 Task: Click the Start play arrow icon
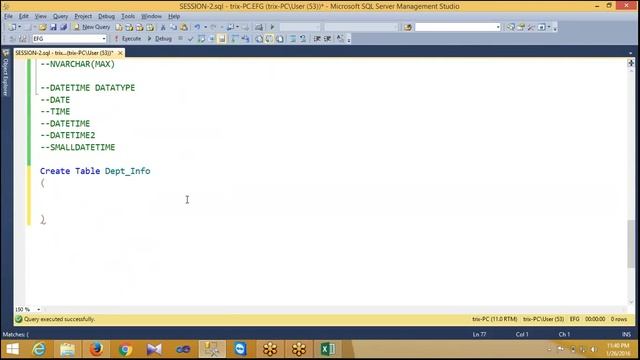(x=272, y=27)
